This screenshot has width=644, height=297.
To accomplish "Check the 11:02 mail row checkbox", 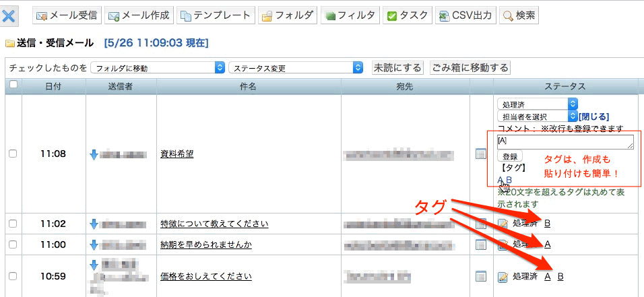I will 13,224.
